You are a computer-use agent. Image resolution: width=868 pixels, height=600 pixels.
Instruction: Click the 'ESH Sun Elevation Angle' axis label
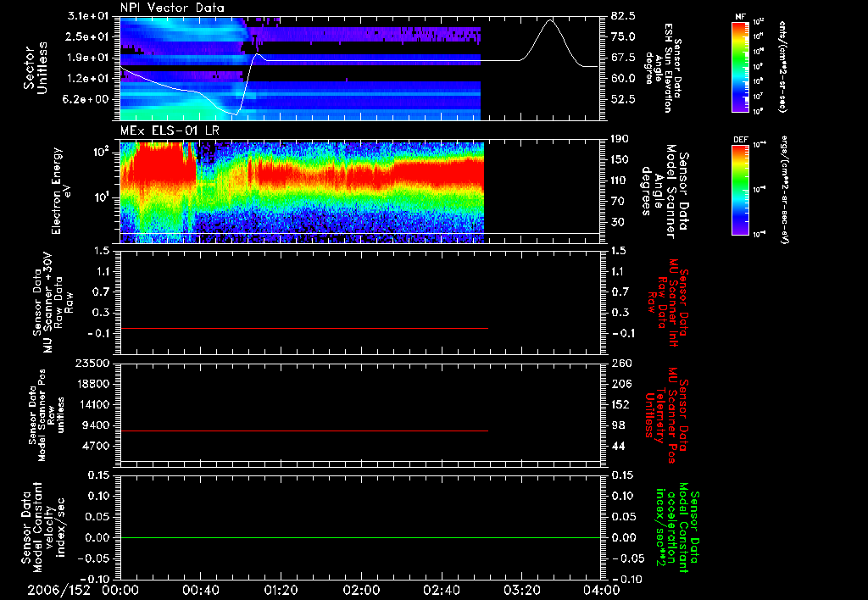(x=663, y=68)
